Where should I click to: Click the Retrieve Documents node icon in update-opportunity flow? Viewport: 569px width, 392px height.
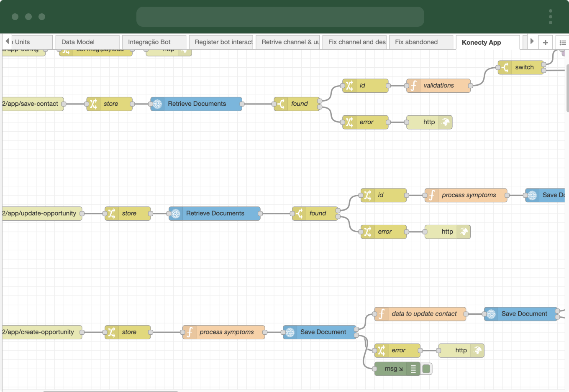[176, 214]
